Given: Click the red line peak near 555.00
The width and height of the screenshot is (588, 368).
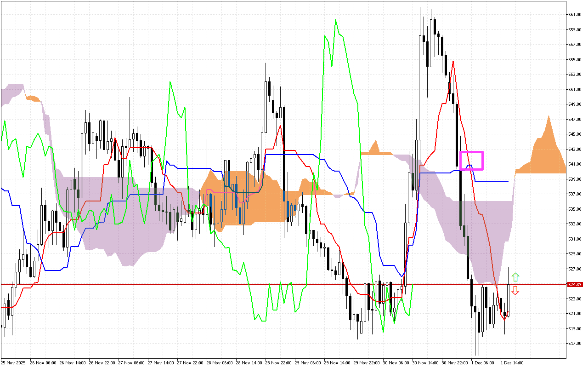Looking at the screenshot, I should point(453,61).
